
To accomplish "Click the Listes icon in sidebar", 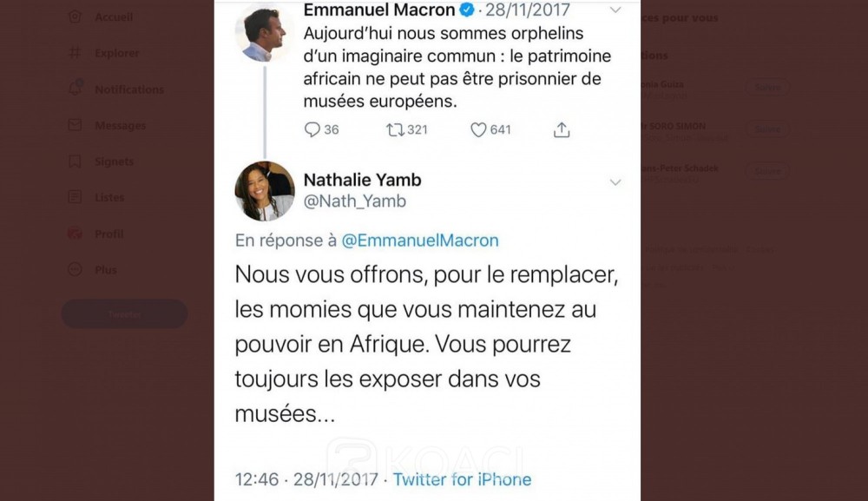I will 76,197.
